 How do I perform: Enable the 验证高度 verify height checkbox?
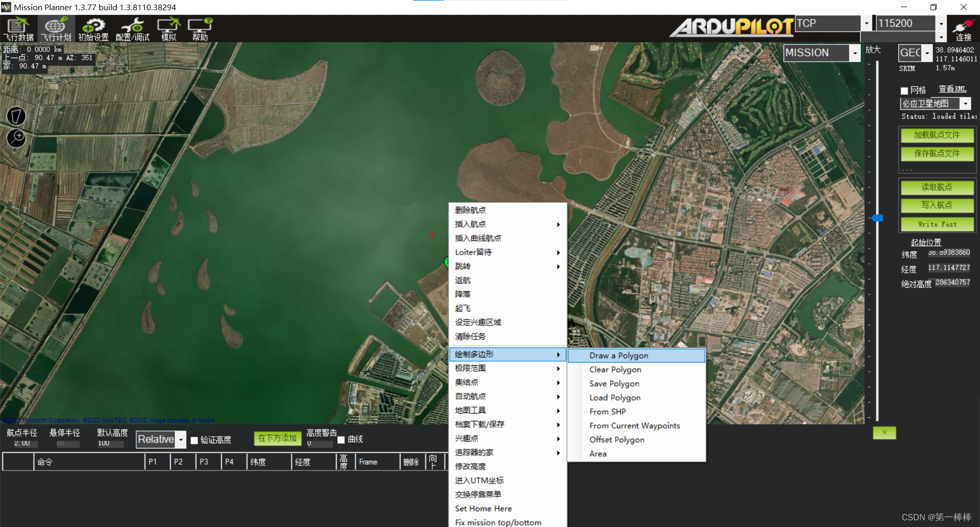click(x=194, y=440)
